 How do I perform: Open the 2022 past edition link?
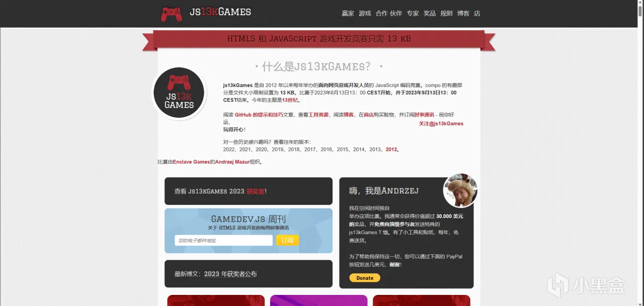click(x=229, y=149)
